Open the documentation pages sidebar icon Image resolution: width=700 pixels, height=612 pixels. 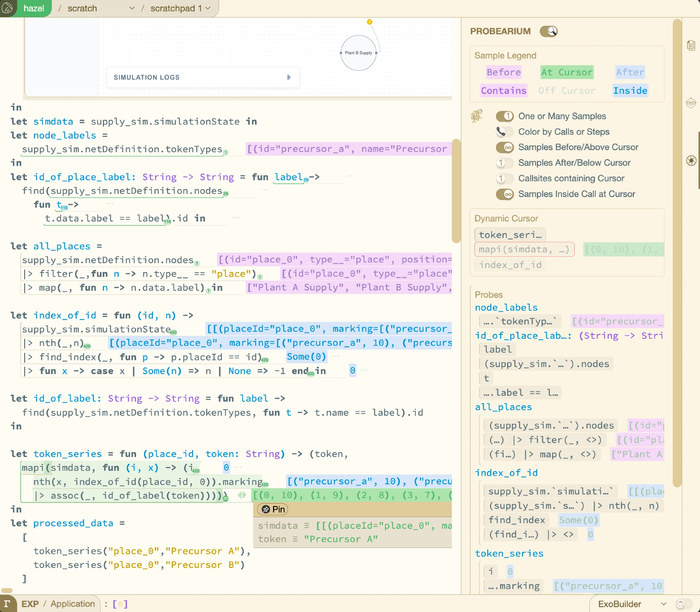pos(691,45)
